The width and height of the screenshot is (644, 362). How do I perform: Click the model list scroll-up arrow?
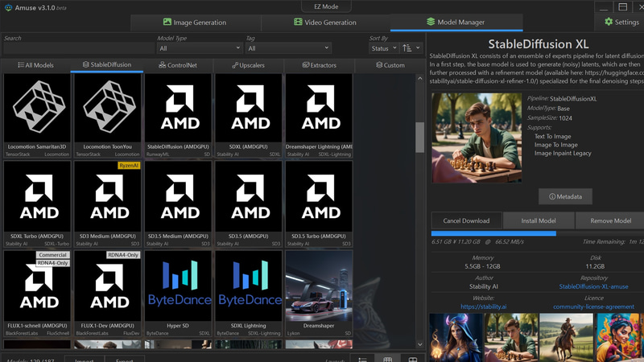[x=419, y=78]
